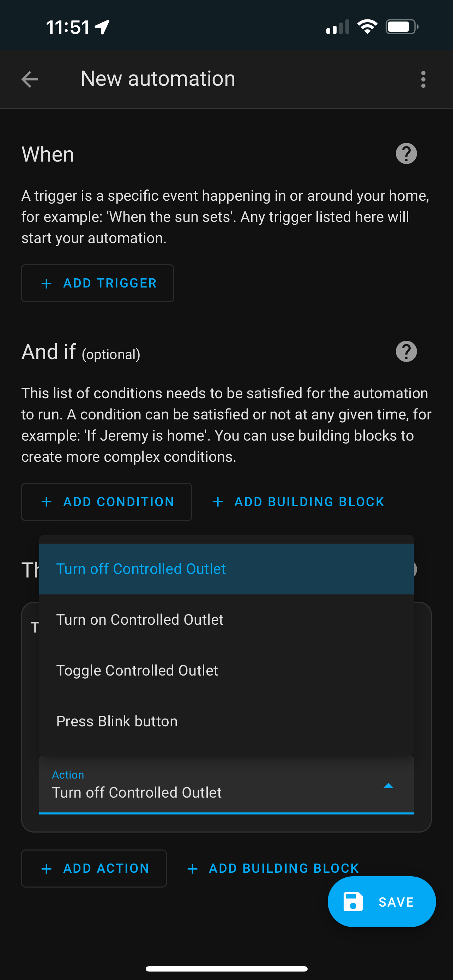Viewport: 453px width, 980px height.
Task: Pick Toggle Controlled Outlet from list
Action: 226,670
